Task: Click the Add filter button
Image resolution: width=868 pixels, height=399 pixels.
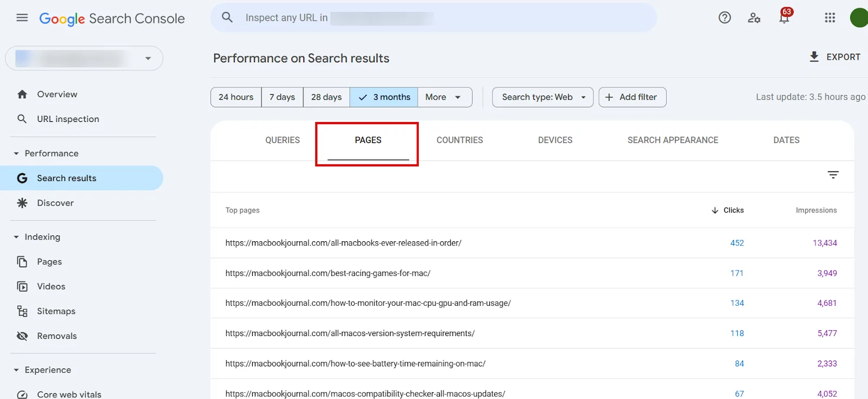Action: (633, 97)
